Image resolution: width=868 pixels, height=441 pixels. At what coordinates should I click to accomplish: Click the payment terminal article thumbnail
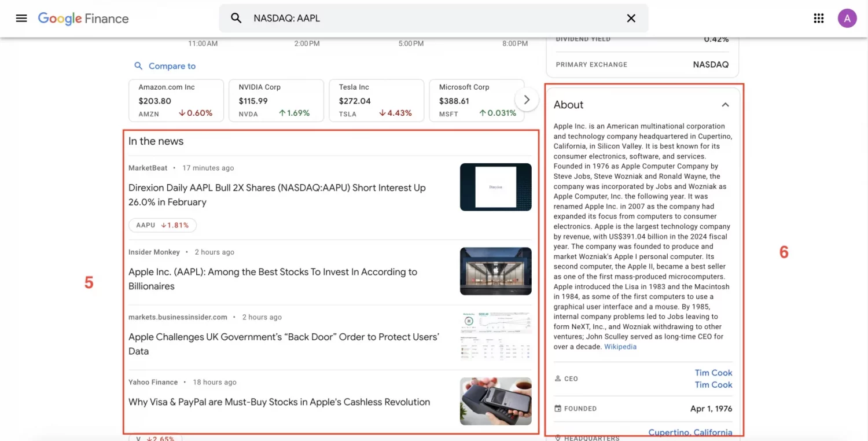pyautogui.click(x=495, y=401)
